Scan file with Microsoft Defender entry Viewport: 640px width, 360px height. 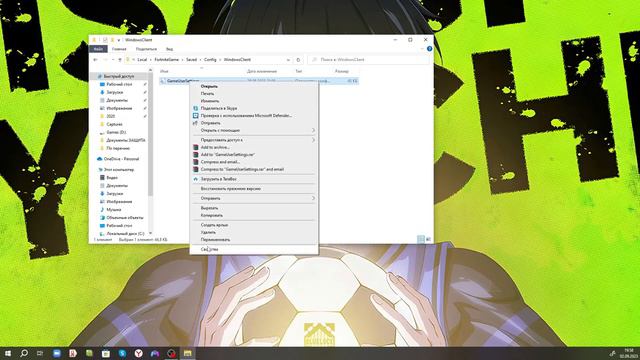pos(246,116)
